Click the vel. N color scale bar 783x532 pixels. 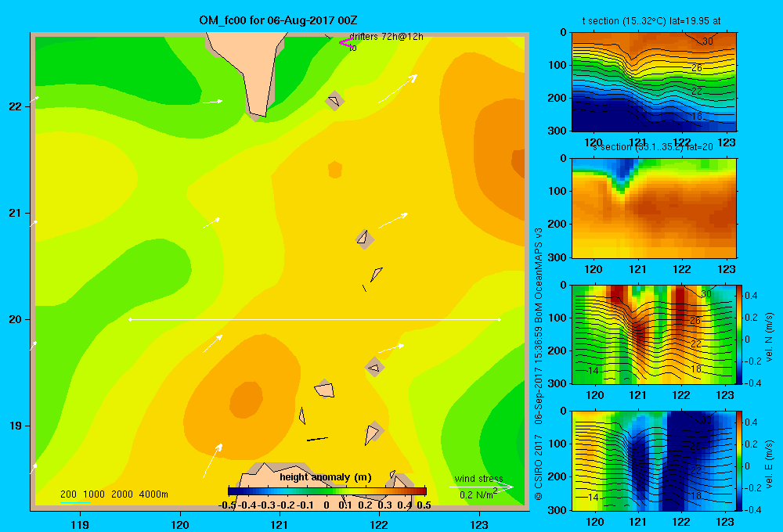click(x=740, y=334)
